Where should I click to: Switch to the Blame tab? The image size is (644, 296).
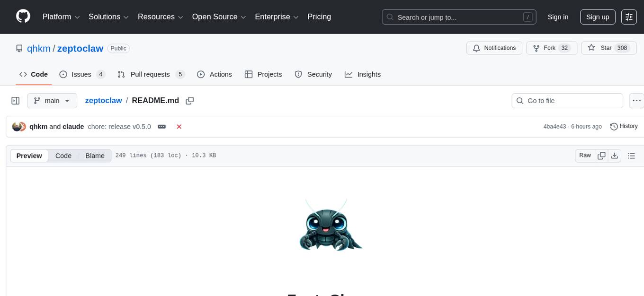tap(95, 156)
